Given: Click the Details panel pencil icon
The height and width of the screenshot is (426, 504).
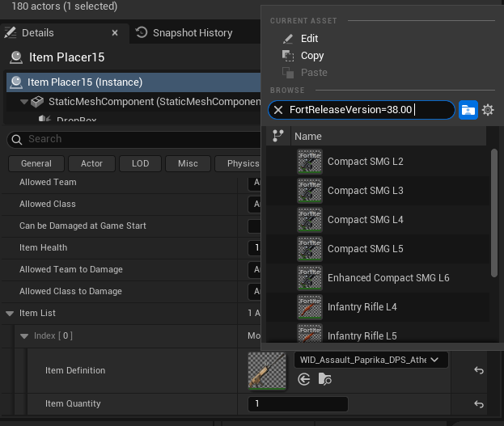Looking at the screenshot, I should 10,33.
